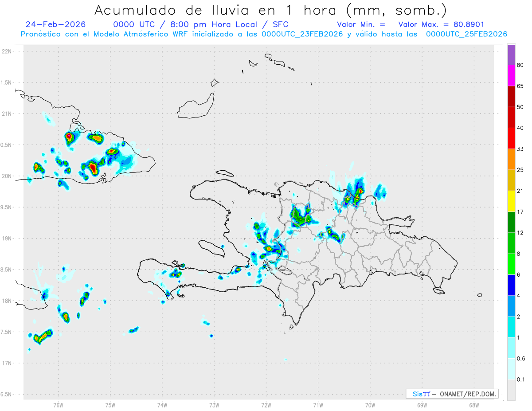This screenshot has width=532, height=411.
Task: Click the "18N" latitude label
Action: [8, 301]
